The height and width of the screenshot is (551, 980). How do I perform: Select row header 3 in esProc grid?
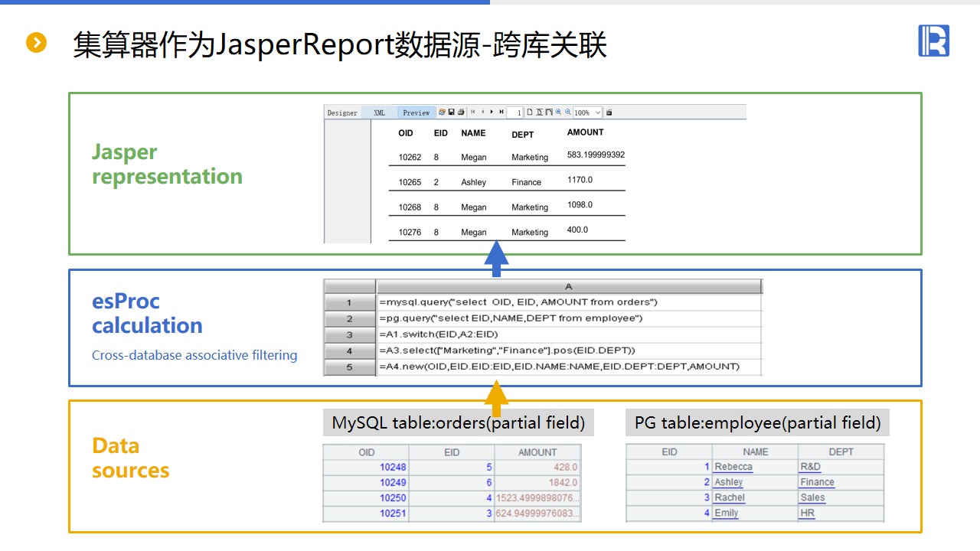point(350,334)
